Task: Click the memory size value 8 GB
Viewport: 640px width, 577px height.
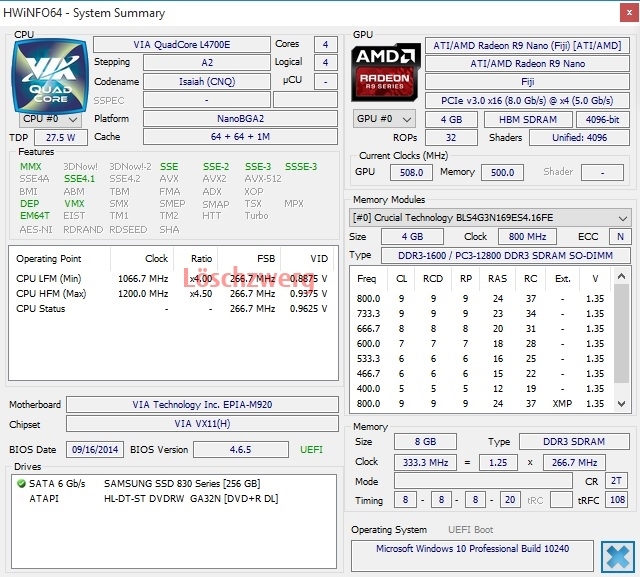Action: pyautogui.click(x=425, y=442)
